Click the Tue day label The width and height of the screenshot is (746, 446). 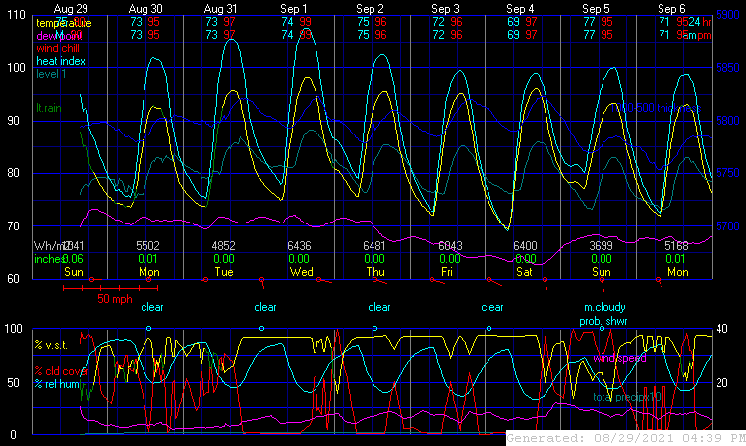click(x=224, y=271)
